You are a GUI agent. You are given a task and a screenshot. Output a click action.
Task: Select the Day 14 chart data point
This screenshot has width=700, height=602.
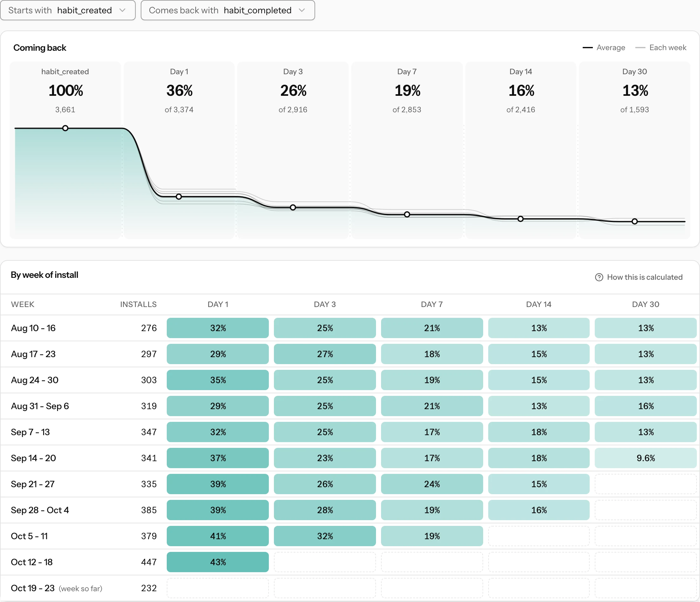[521, 219]
